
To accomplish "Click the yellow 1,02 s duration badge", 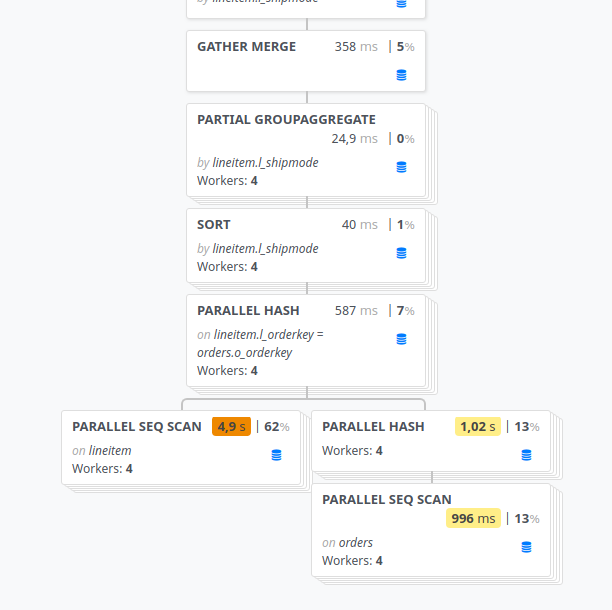I will [x=478, y=427].
